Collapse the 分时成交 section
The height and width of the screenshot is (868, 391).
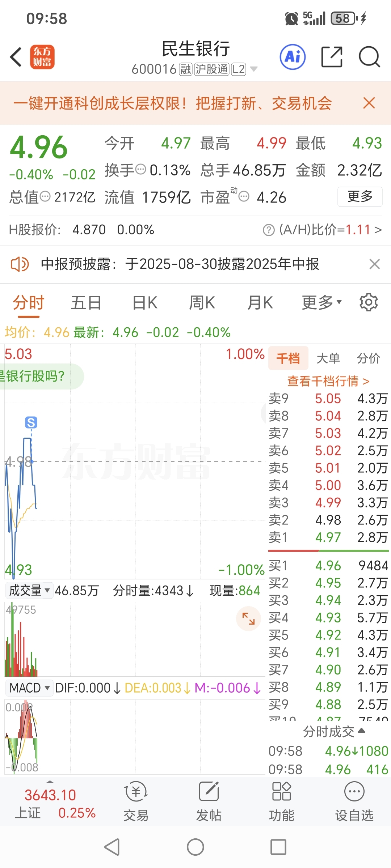(x=334, y=731)
